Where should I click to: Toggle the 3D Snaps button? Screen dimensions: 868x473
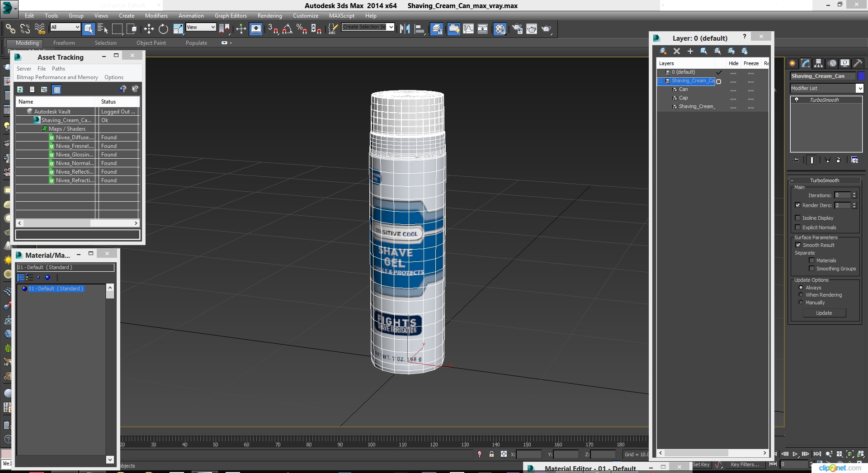tap(273, 29)
